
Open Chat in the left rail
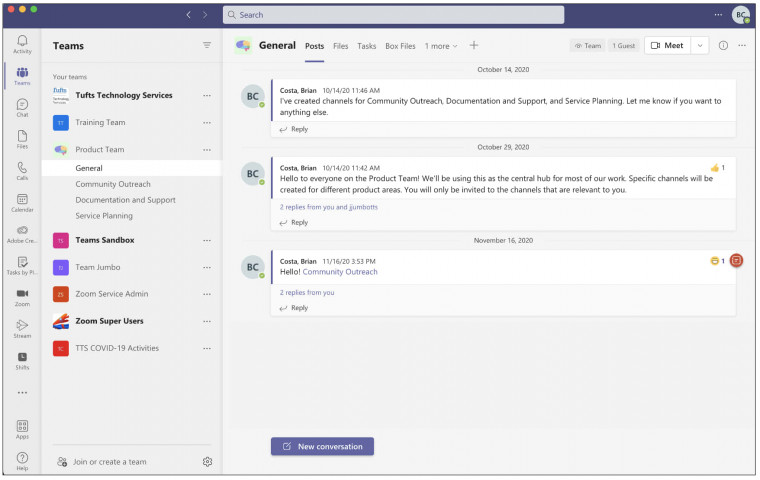click(22, 107)
